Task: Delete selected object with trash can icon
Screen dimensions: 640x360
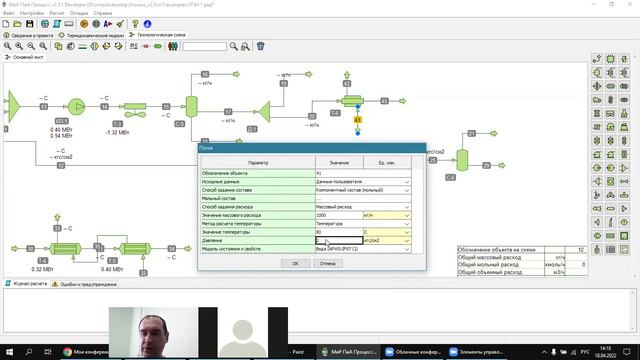Action: coord(260,46)
